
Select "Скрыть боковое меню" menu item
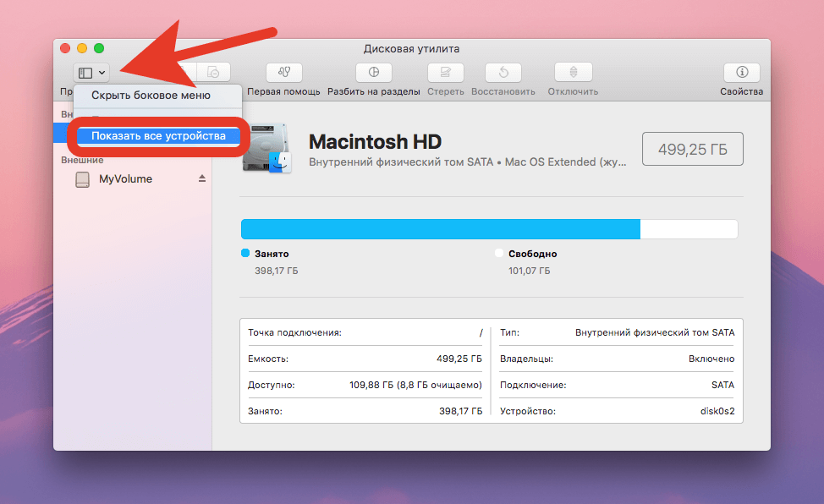[151, 96]
